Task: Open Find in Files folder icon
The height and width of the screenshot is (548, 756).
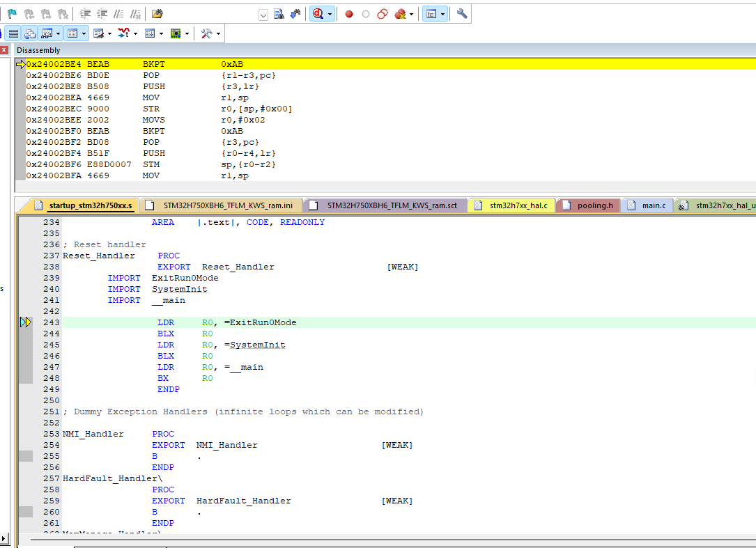Action: click(x=157, y=14)
